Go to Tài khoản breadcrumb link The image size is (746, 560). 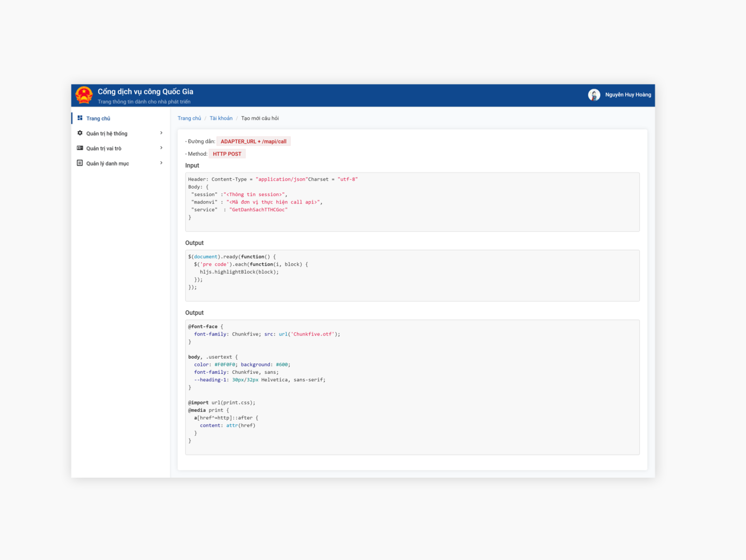coord(221,118)
